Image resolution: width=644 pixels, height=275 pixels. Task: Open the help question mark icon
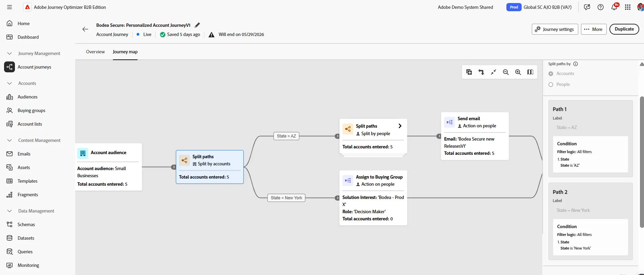[601, 7]
